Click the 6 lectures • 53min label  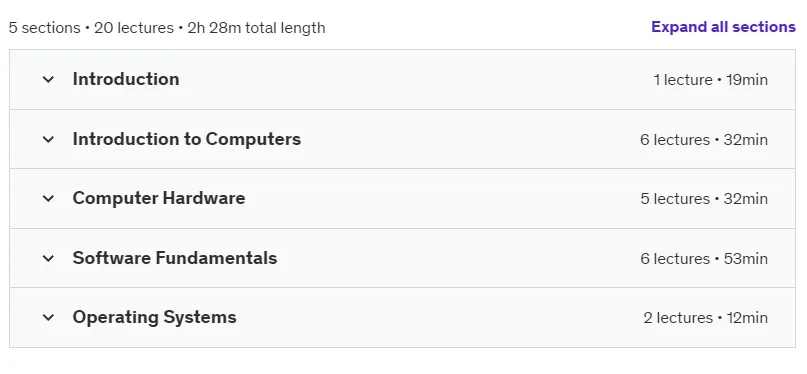pos(704,258)
